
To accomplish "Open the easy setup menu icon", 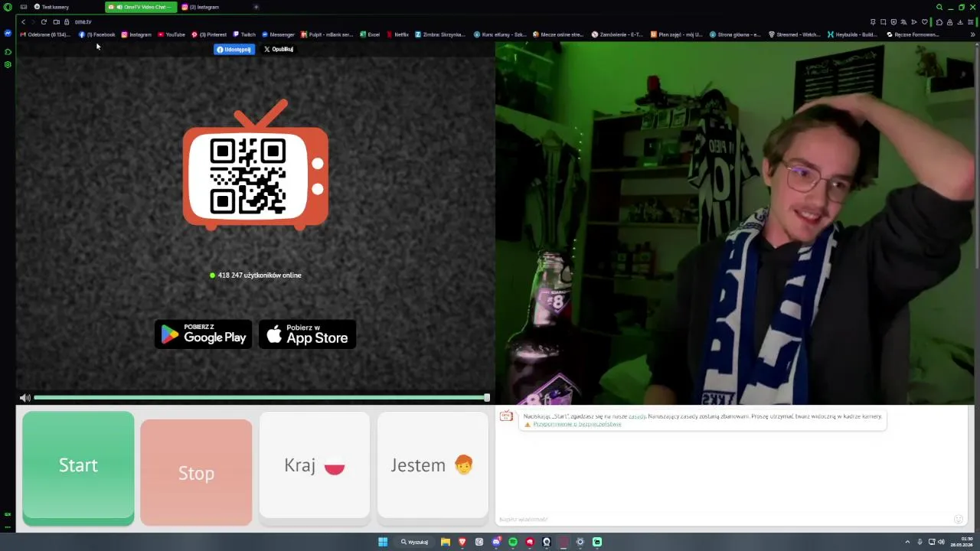I will click(971, 21).
